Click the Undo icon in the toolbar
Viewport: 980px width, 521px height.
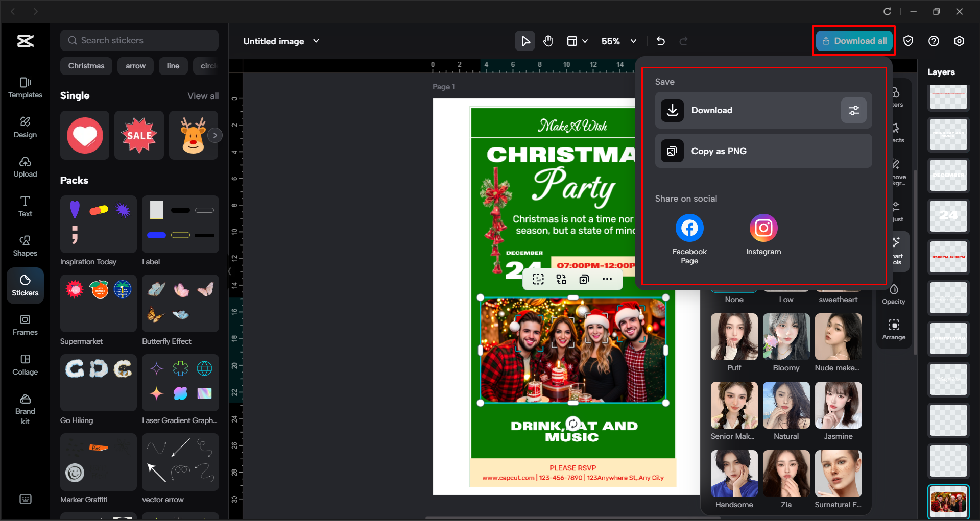[660, 41]
